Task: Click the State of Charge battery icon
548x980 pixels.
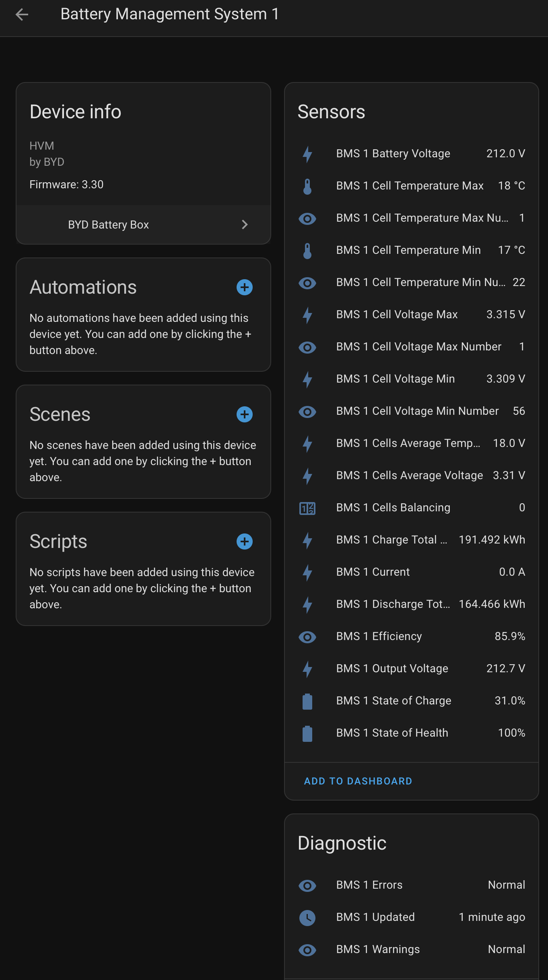Action: tap(307, 701)
